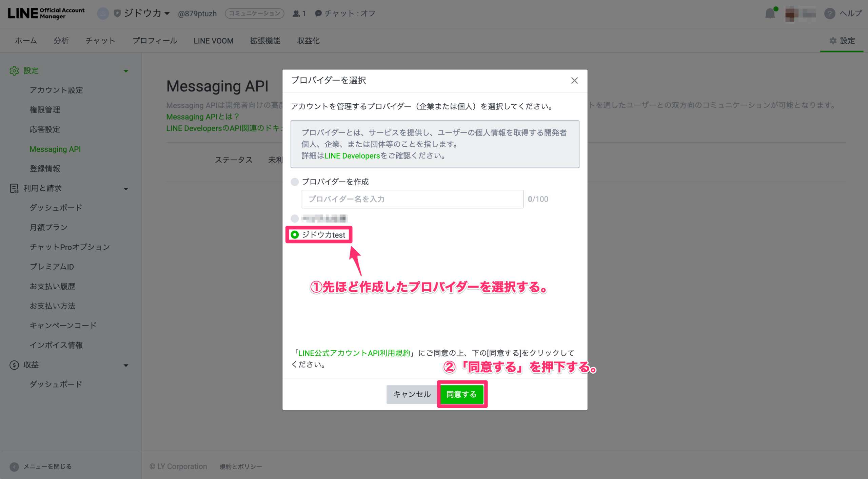The image size is (868, 479).
Task: Click the キャンセル button
Action: tap(412, 394)
